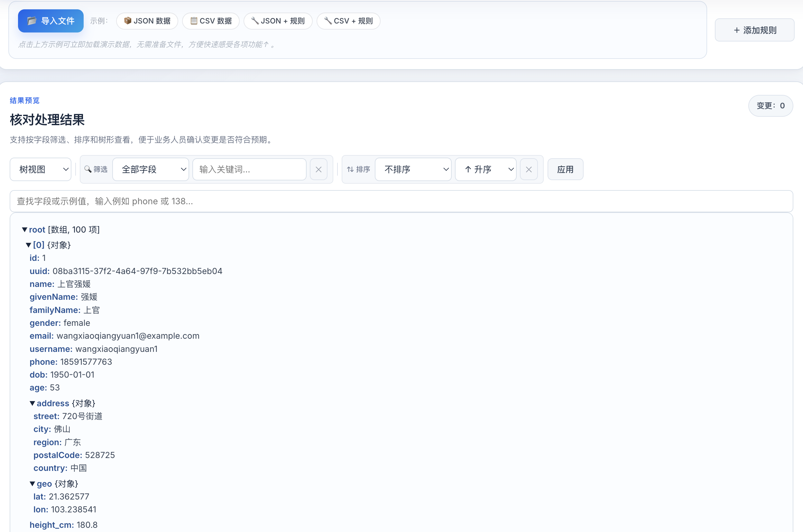The height and width of the screenshot is (532, 803).
Task: Click the clipboard icon on CSV 数据 chip
Action: click(x=194, y=21)
